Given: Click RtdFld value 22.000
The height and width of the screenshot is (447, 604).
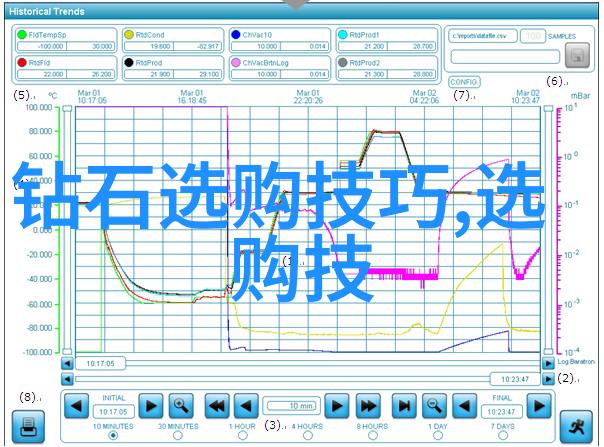Looking at the screenshot, I should 42,74.
